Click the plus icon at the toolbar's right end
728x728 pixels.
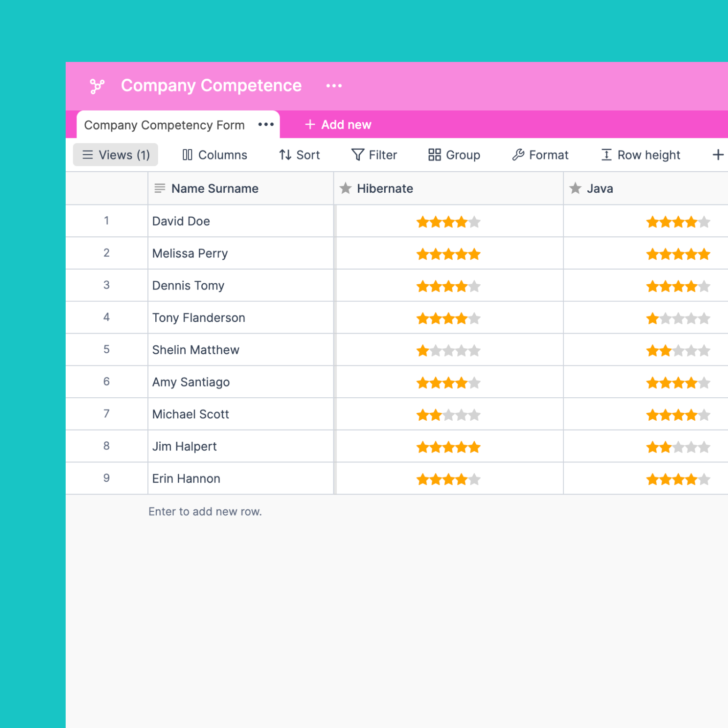[x=718, y=155]
